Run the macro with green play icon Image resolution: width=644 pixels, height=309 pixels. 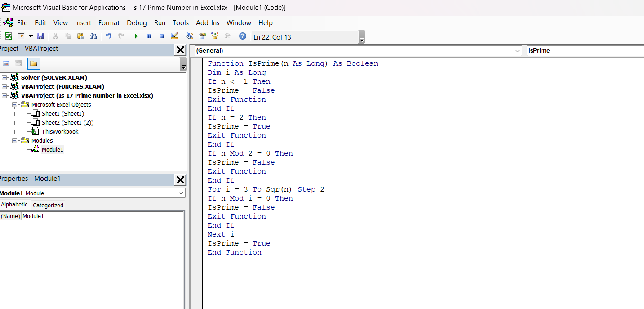click(136, 36)
